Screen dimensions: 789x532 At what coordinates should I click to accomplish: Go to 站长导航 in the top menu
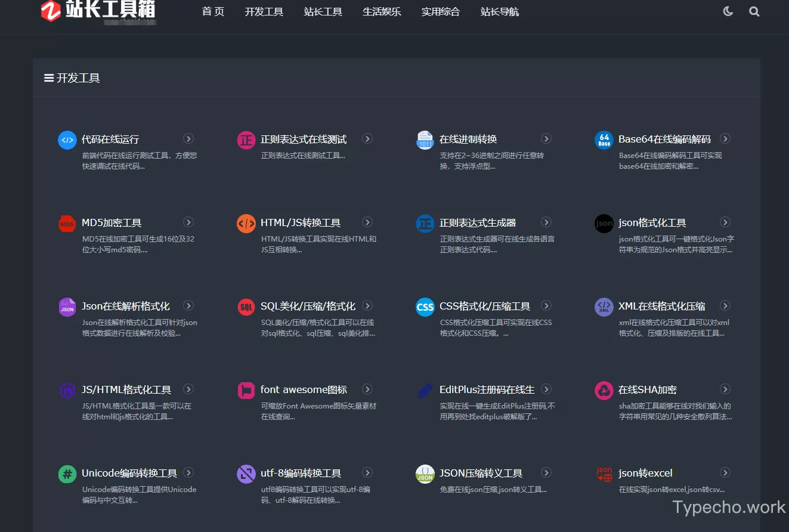tap(500, 12)
